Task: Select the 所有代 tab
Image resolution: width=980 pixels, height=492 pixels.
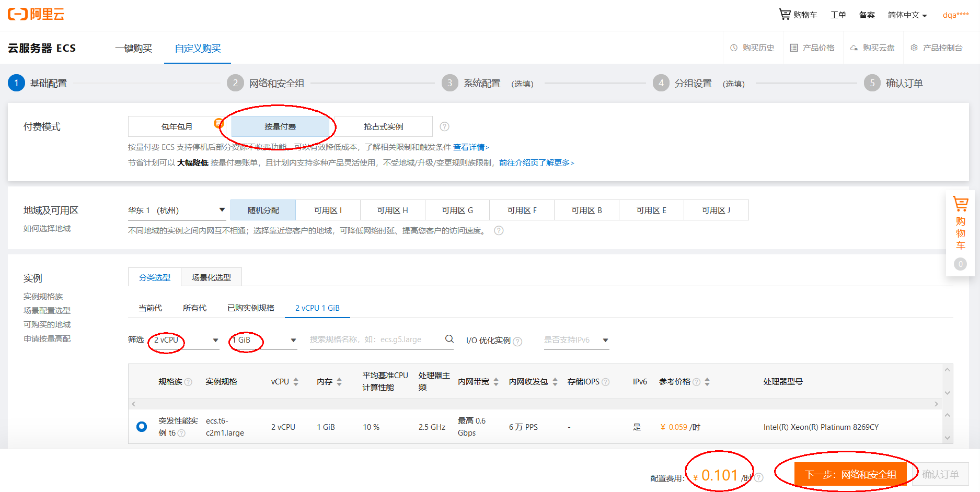Action: coord(194,308)
